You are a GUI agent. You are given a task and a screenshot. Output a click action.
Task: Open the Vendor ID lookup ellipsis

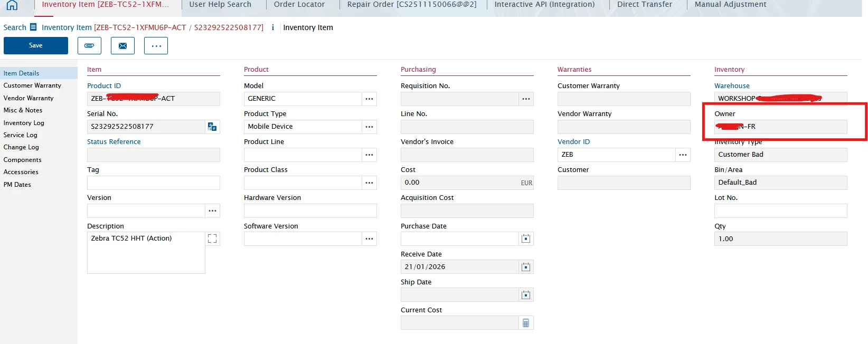tap(683, 155)
